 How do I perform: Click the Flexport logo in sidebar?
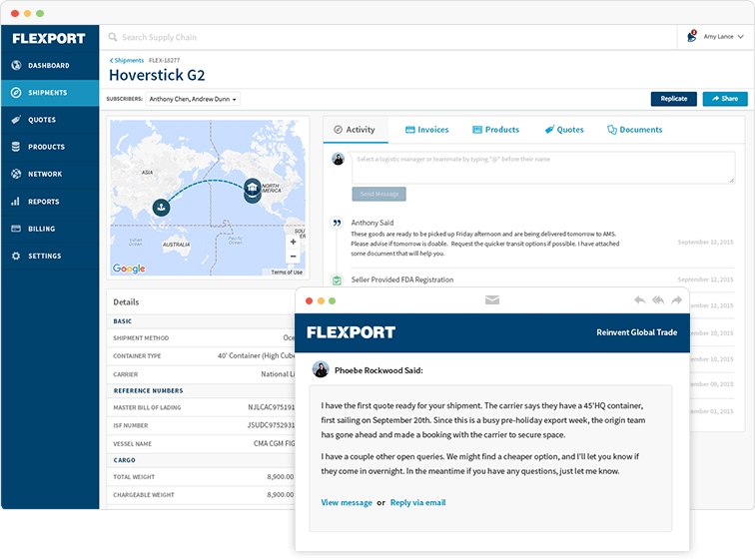point(49,39)
